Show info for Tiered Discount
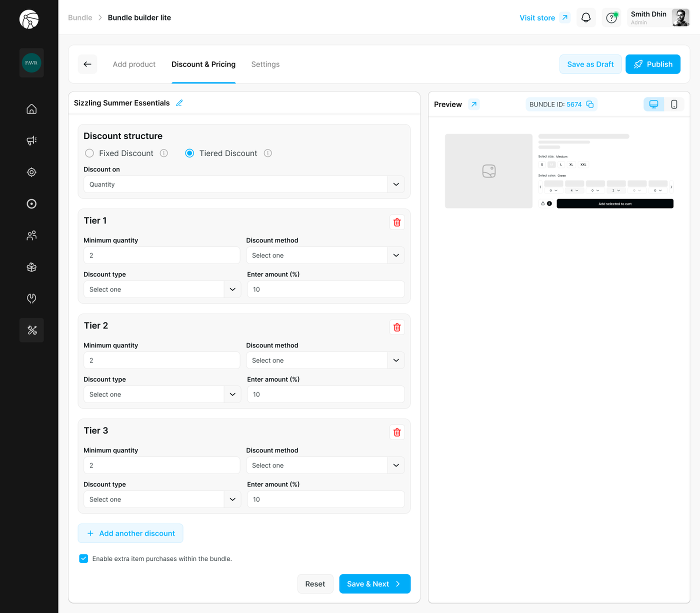The height and width of the screenshot is (613, 700). (x=268, y=153)
